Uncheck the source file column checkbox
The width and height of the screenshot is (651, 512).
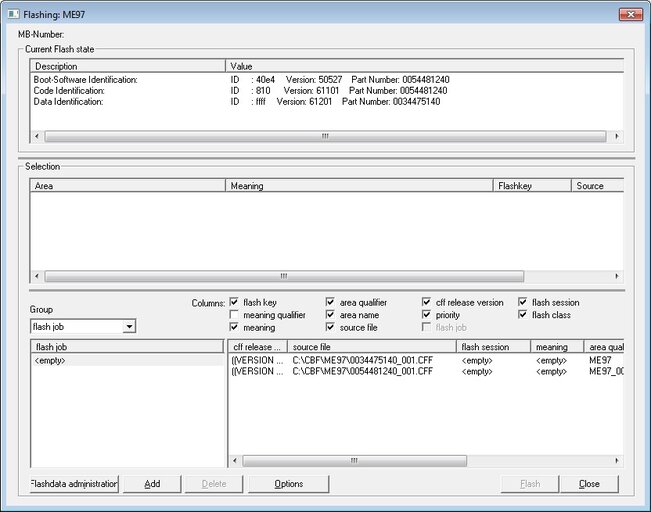tap(331, 327)
